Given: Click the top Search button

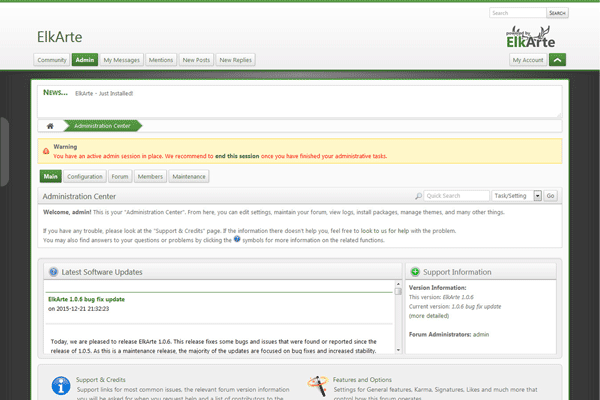Looking at the screenshot, I should [557, 13].
